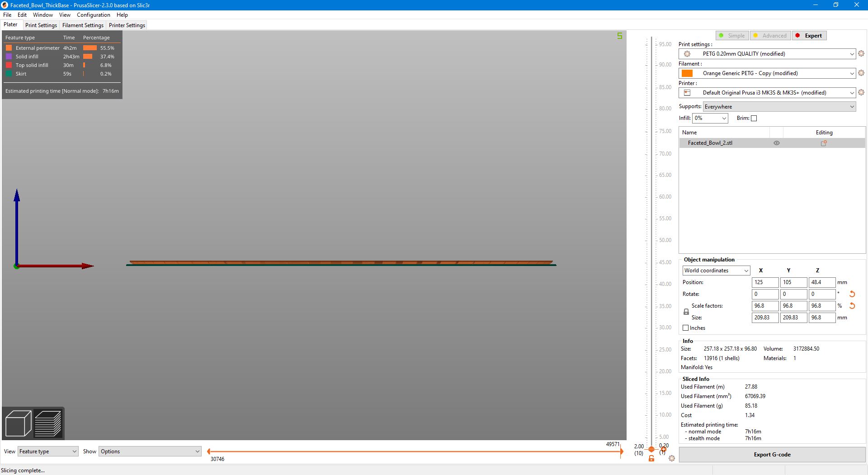Click Export G-code button
Screen dimensions: 868x475
tap(772, 455)
